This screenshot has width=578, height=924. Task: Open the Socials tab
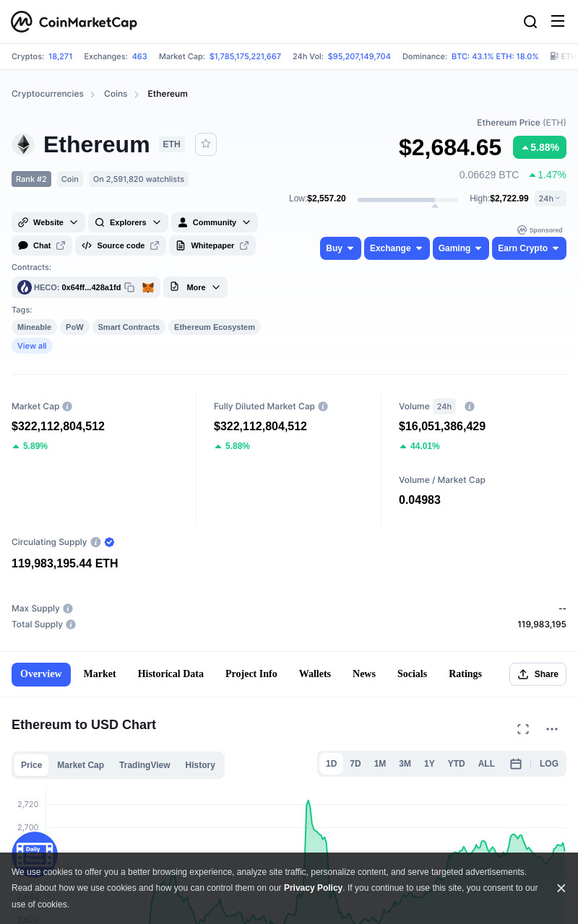412,674
